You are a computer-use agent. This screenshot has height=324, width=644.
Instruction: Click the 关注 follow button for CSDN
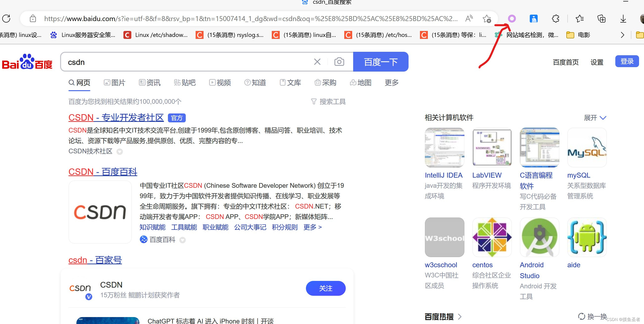325,288
